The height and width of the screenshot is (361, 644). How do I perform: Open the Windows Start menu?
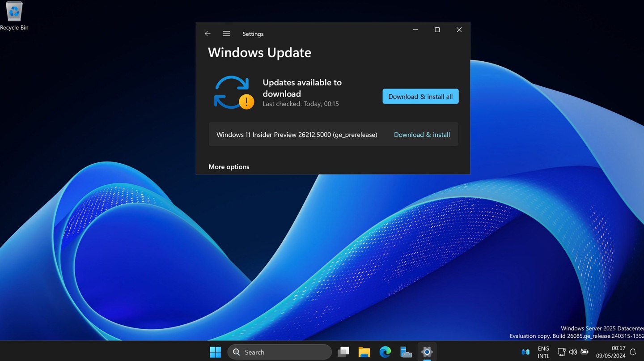(216, 352)
